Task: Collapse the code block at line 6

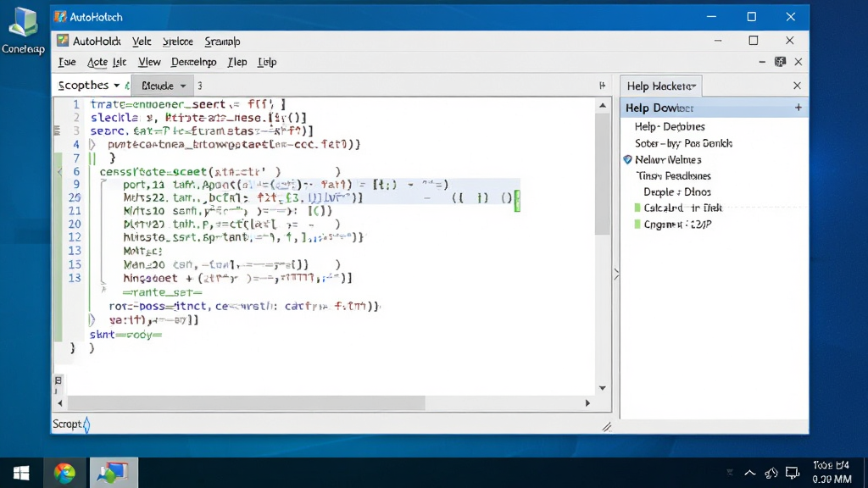Action: tap(60, 171)
